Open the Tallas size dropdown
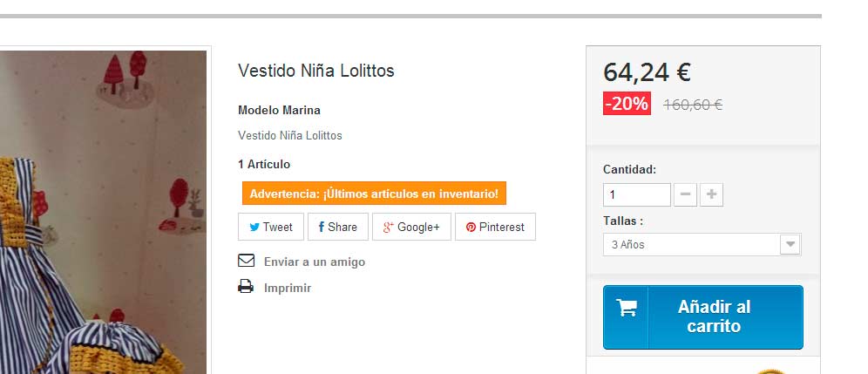 click(692, 245)
